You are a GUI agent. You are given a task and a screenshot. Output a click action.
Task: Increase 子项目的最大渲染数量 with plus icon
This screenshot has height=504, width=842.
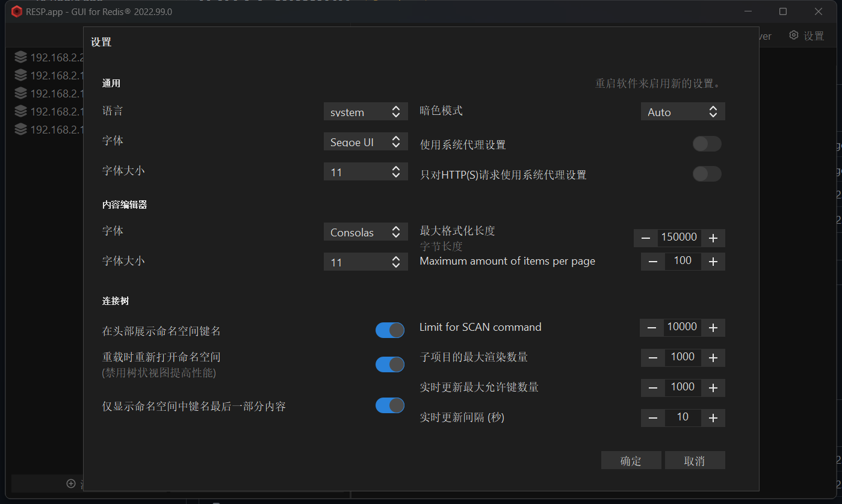(x=713, y=358)
